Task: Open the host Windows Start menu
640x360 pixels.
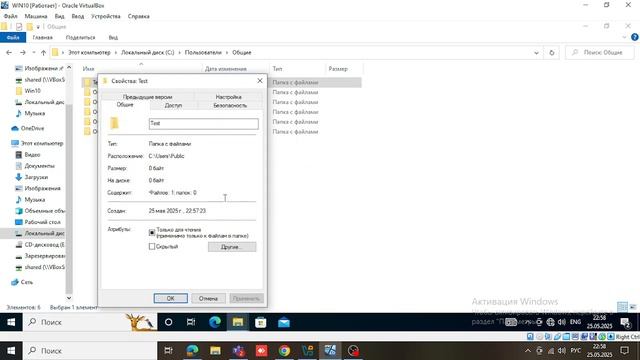Action: tap(11, 351)
